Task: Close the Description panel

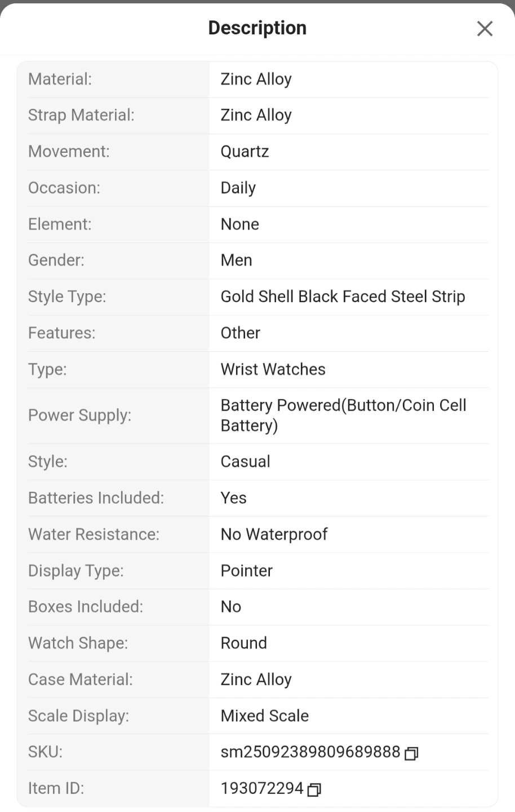Action: click(485, 28)
